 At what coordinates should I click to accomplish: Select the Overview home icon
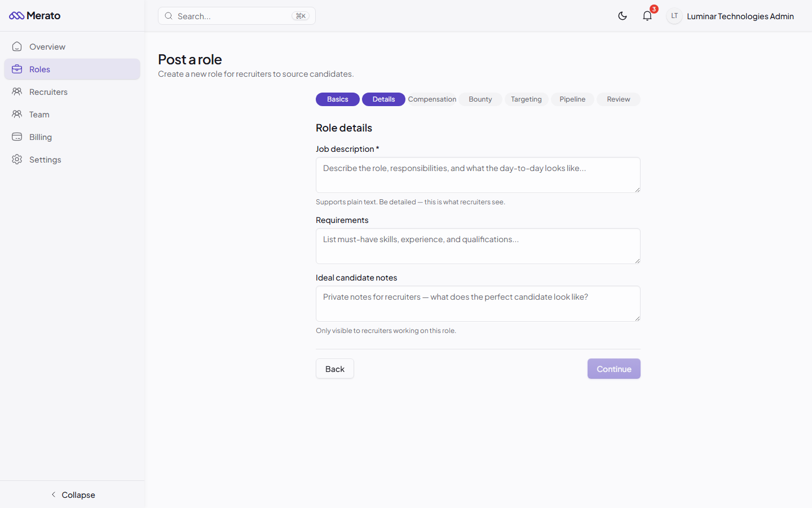tap(17, 46)
